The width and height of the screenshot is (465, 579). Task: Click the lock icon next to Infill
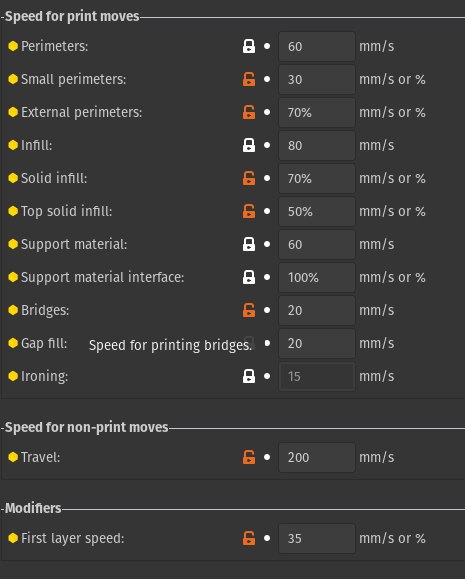coord(249,145)
